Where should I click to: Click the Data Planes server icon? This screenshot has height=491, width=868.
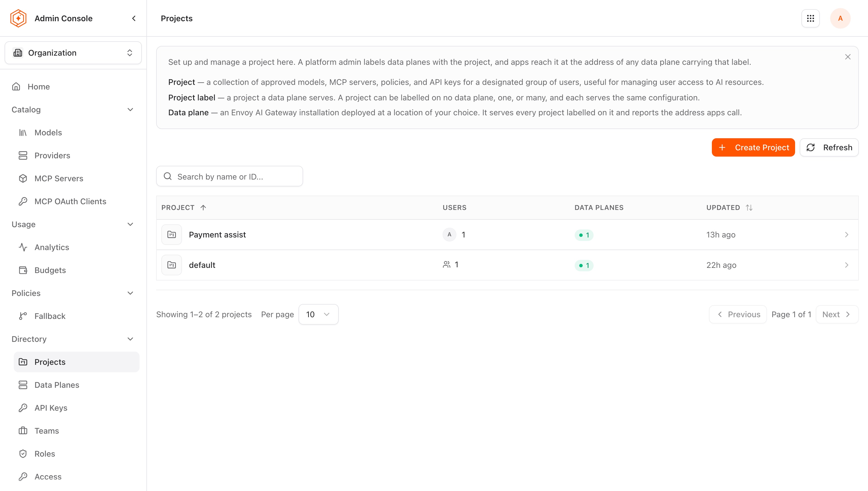coord(23,385)
